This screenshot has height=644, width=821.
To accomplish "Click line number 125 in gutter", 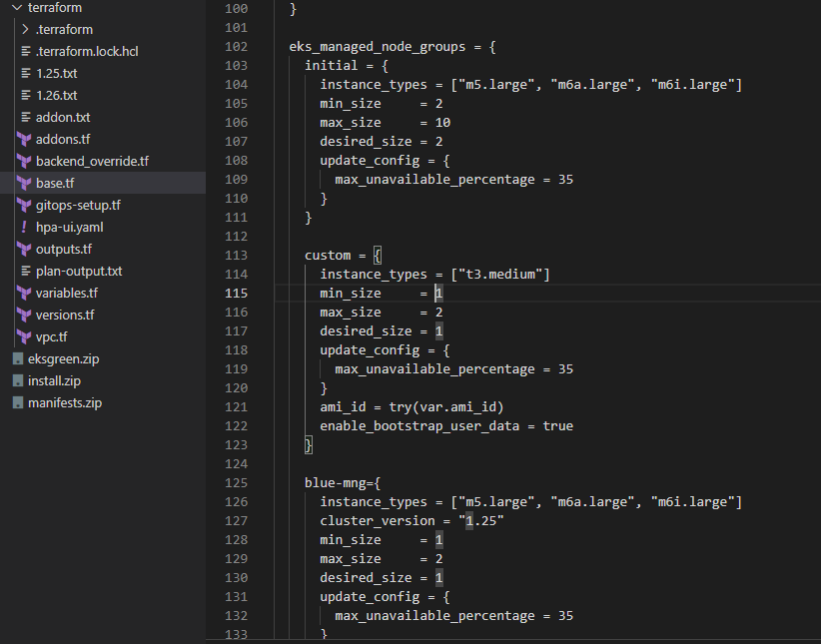I will [x=236, y=482].
